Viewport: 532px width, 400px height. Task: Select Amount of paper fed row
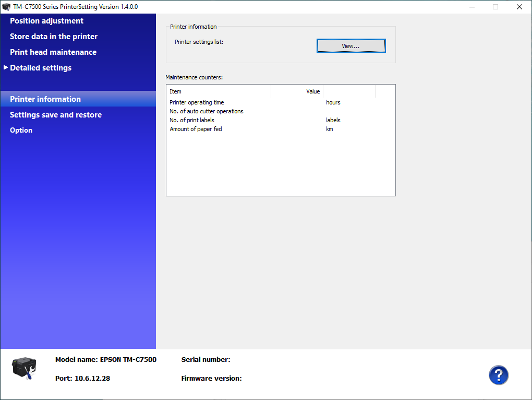[x=196, y=129]
